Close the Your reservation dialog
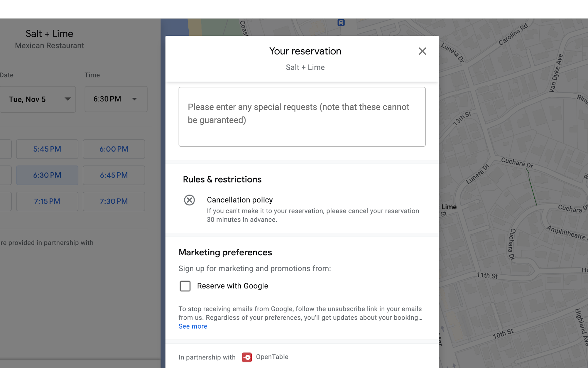This screenshot has width=588, height=368. tap(422, 51)
